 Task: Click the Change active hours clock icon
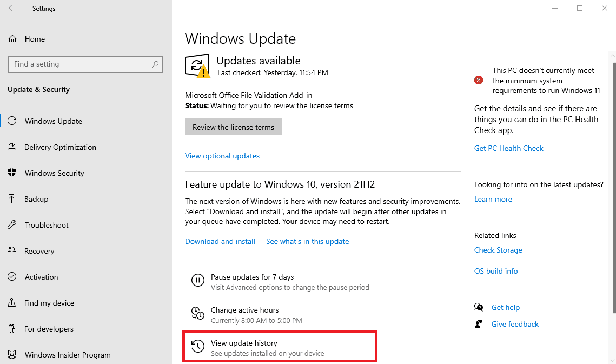[x=198, y=313]
